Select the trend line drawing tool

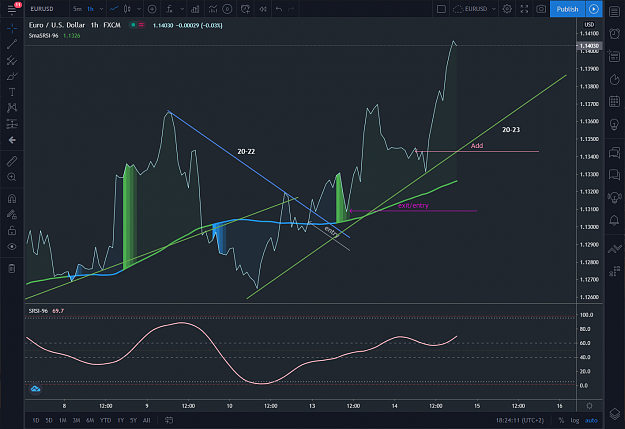coord(12,44)
